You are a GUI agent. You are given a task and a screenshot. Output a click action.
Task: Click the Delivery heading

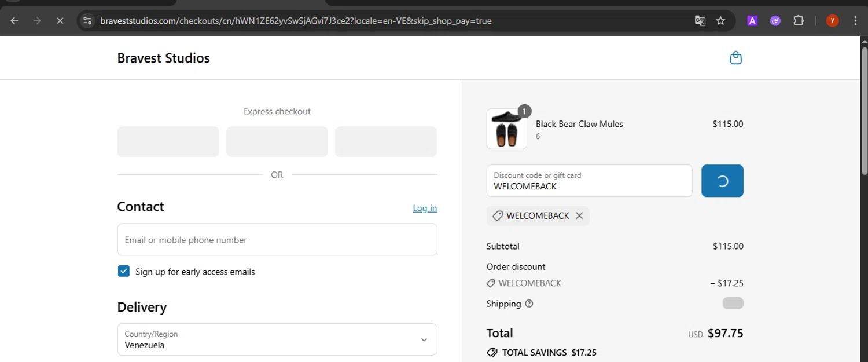[142, 307]
